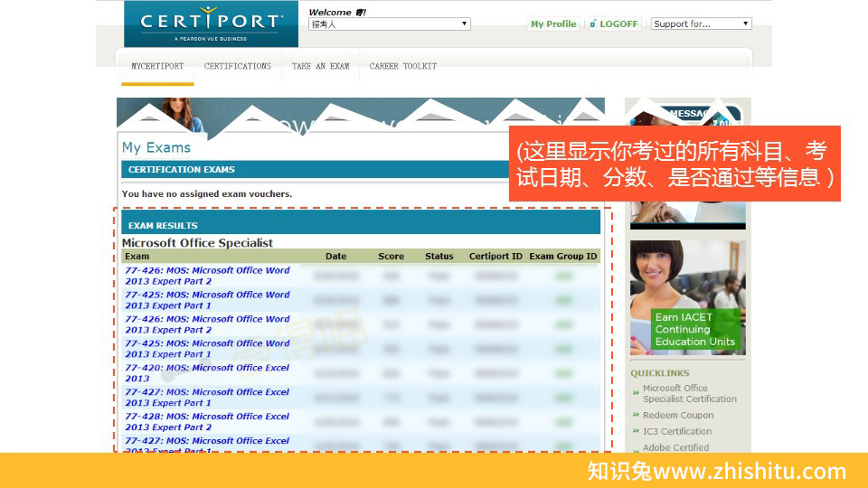Click the LOGOFF link
The width and height of the screenshot is (868, 488).
618,23
